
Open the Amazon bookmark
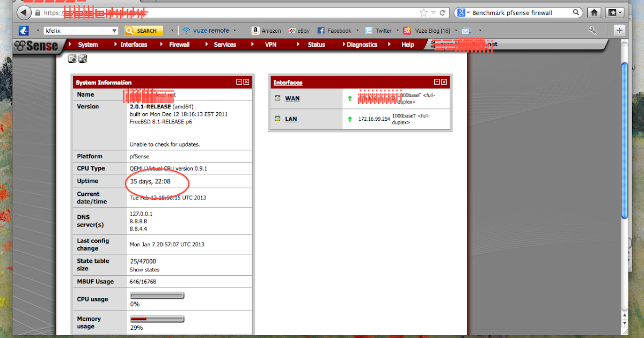click(266, 31)
